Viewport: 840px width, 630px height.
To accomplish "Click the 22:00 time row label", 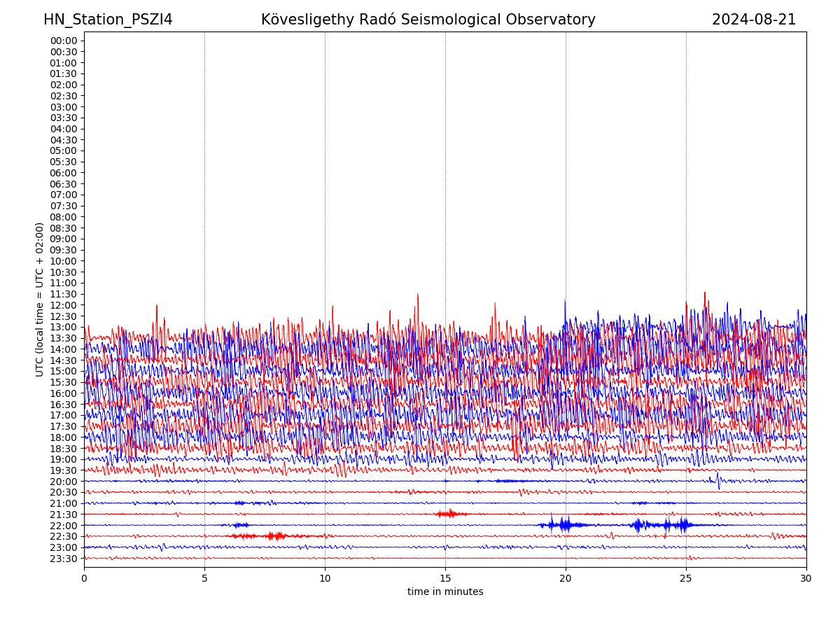I will 64,526.
